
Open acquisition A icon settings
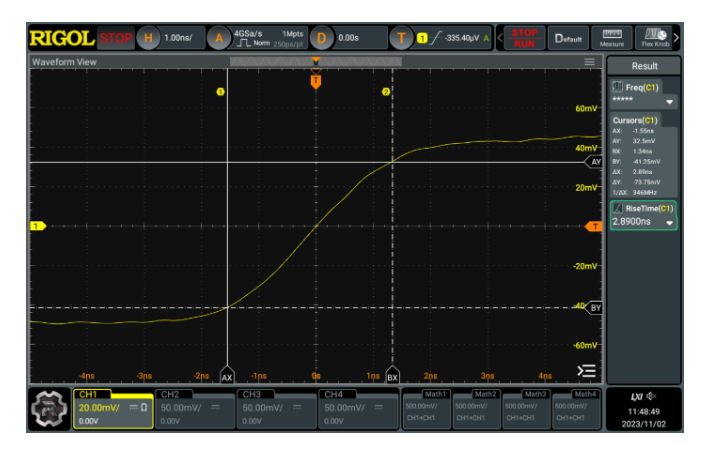click(x=219, y=38)
